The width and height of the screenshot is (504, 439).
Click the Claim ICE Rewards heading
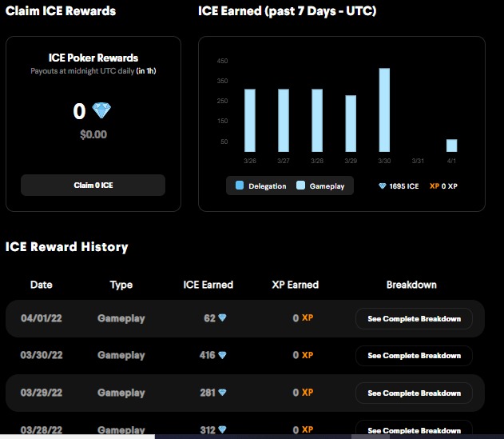pos(61,11)
